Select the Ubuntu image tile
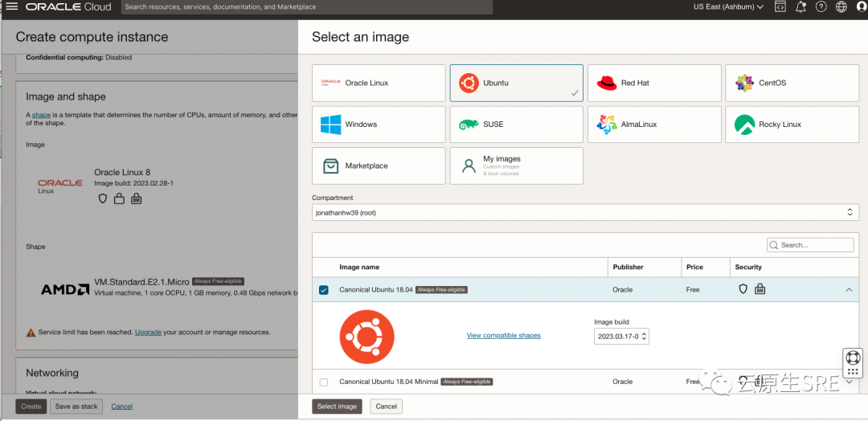Image resolution: width=868 pixels, height=421 pixels. point(517,83)
